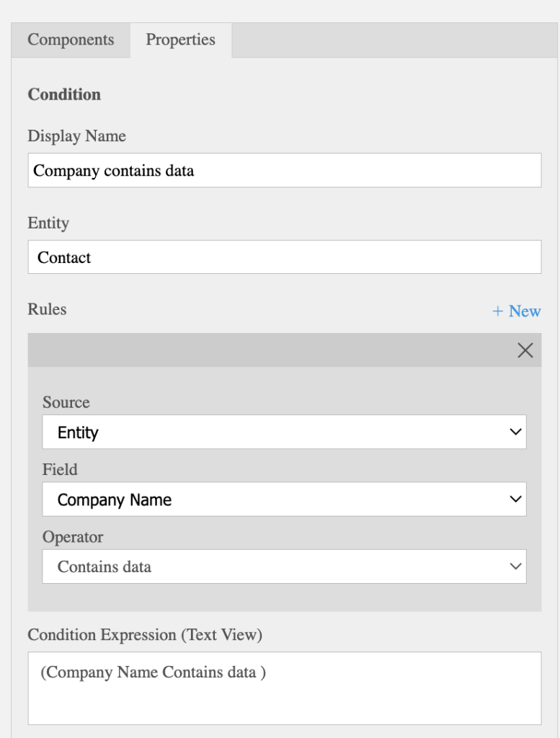The height and width of the screenshot is (738, 560).
Task: Select the Properties tab
Action: 180,40
